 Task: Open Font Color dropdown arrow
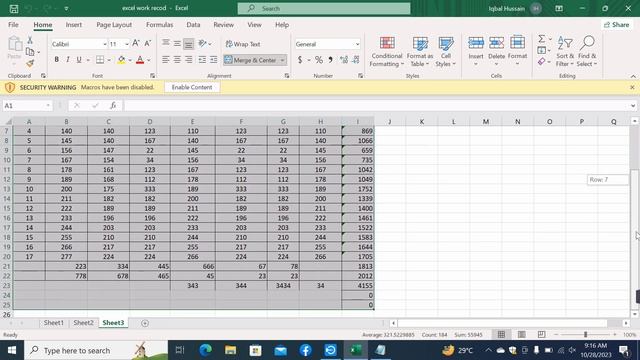(149, 60)
